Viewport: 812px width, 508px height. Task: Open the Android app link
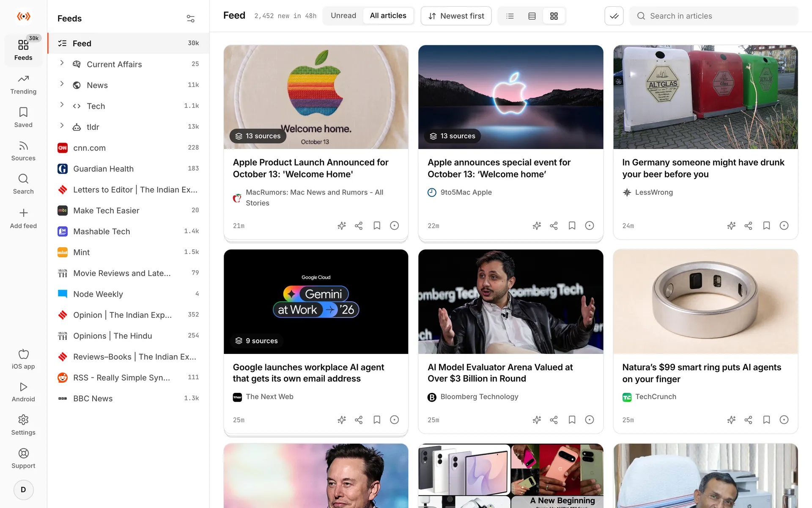(23, 392)
